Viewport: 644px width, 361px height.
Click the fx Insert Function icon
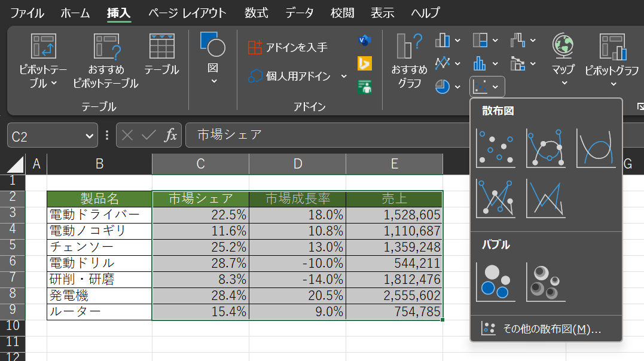click(172, 134)
